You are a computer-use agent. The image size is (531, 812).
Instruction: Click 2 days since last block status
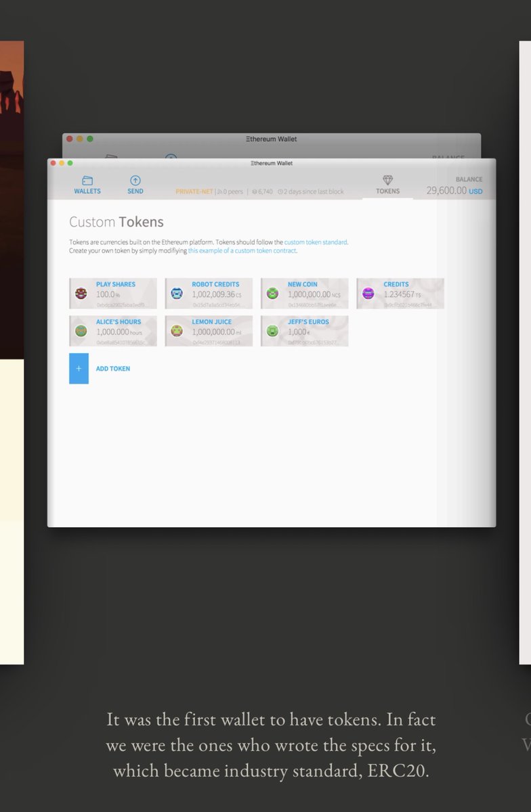click(x=310, y=191)
